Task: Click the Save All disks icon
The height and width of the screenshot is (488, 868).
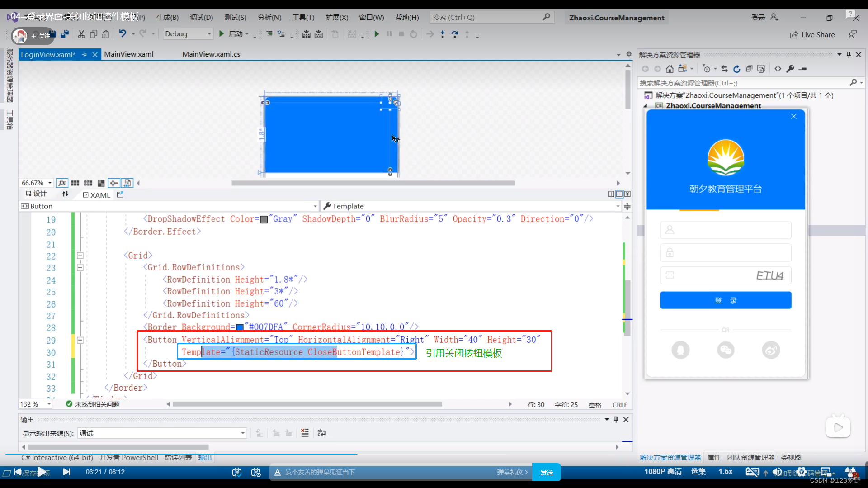Action: click(x=65, y=34)
